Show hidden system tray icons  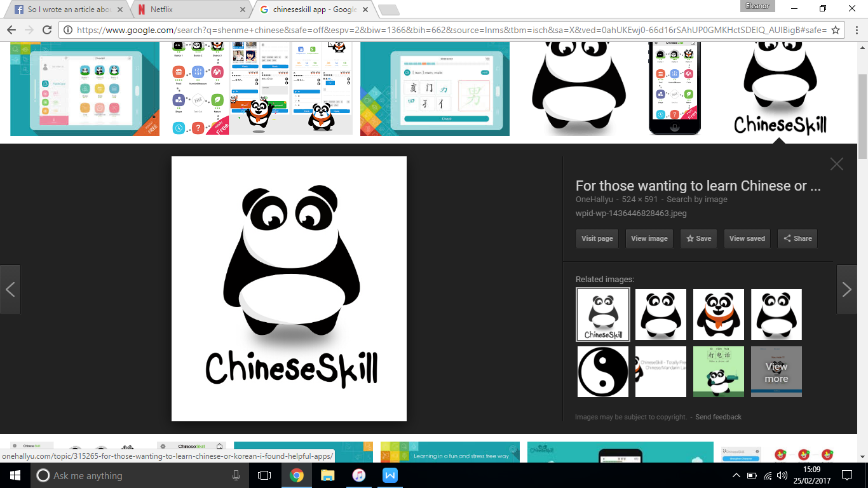[736, 475]
